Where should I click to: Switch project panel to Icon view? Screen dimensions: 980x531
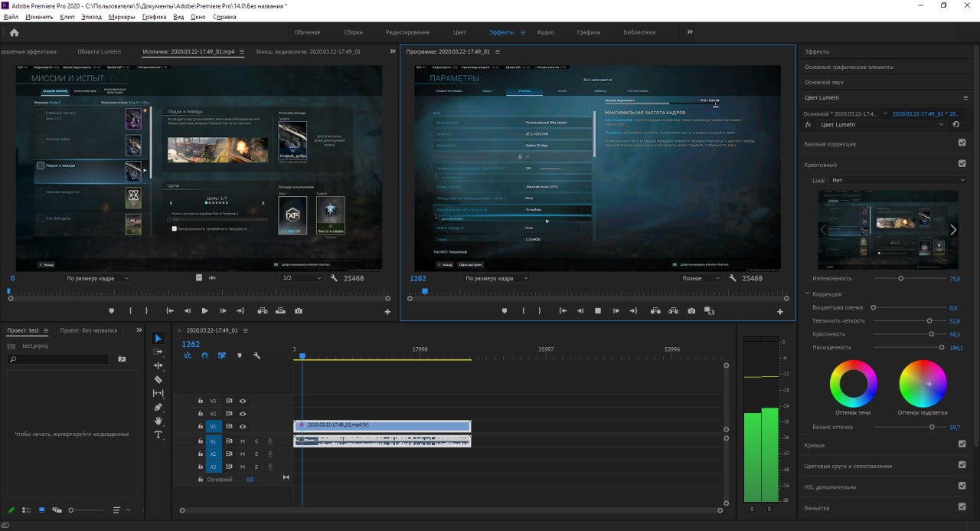click(x=41, y=510)
